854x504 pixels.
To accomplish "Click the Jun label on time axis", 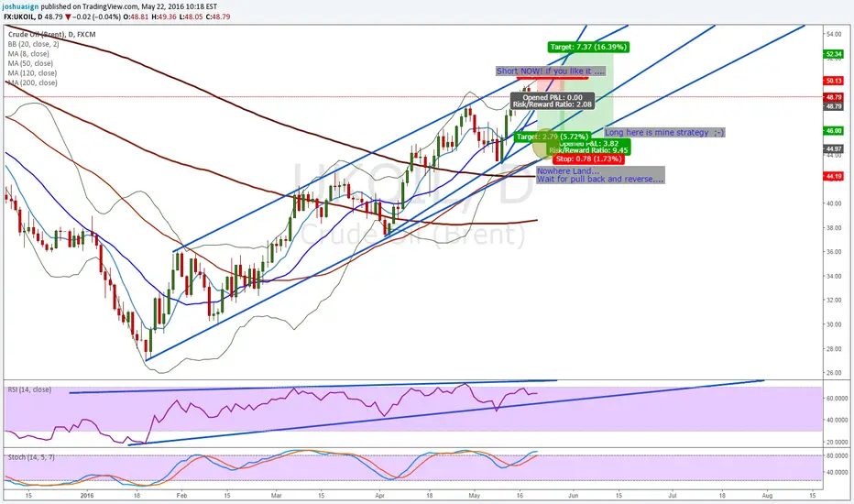I will [573, 496].
